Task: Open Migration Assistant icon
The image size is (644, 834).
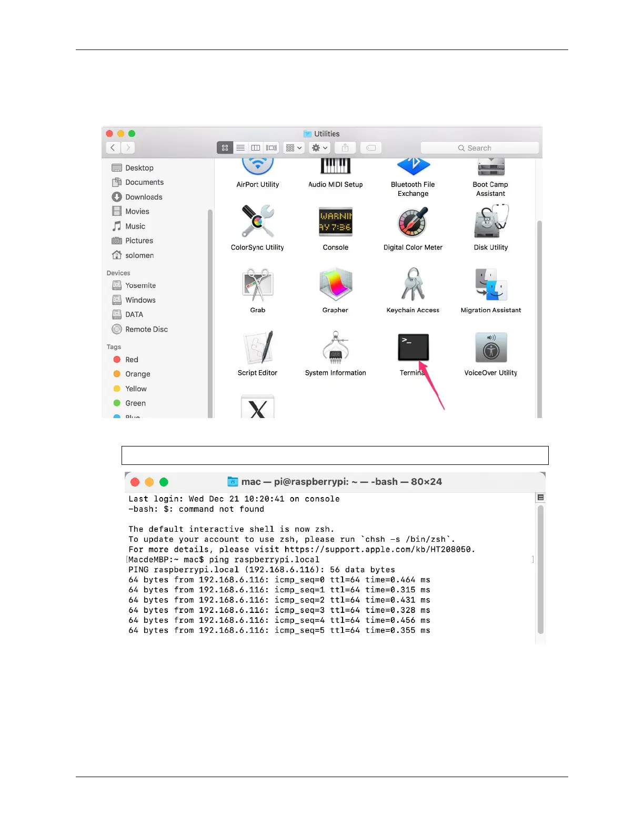Action: point(491,284)
